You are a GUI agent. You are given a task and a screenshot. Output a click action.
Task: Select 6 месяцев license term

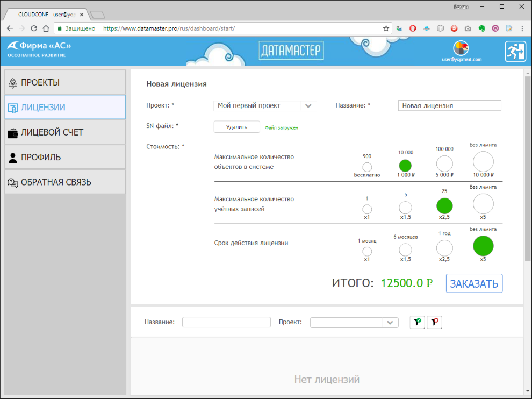tap(405, 250)
